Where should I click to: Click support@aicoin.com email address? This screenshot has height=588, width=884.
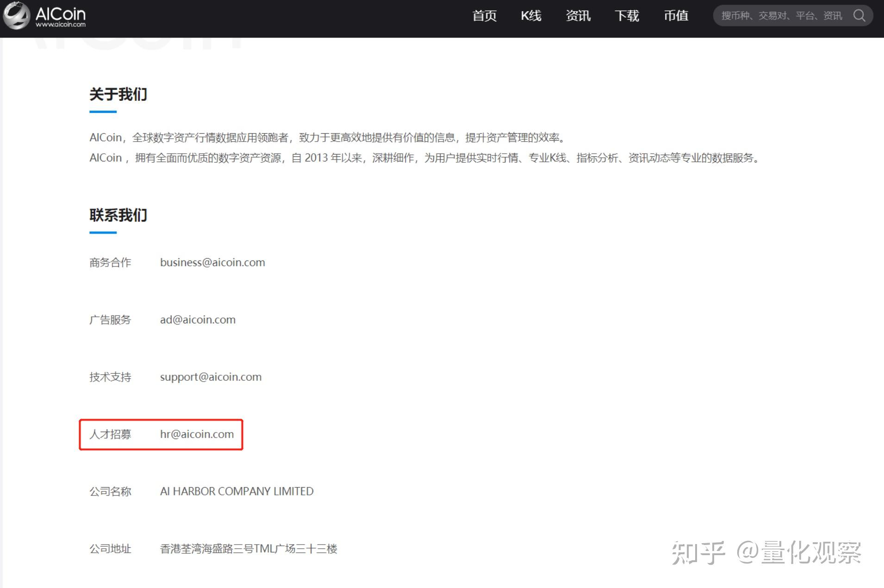pos(211,377)
